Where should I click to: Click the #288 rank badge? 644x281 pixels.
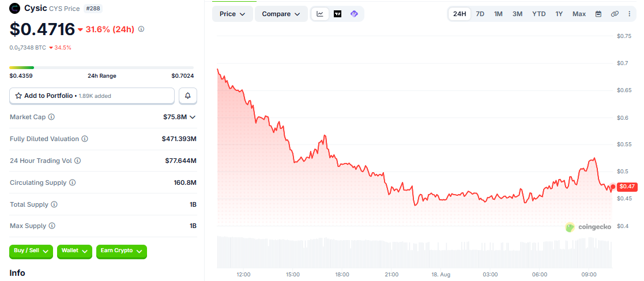tap(94, 8)
